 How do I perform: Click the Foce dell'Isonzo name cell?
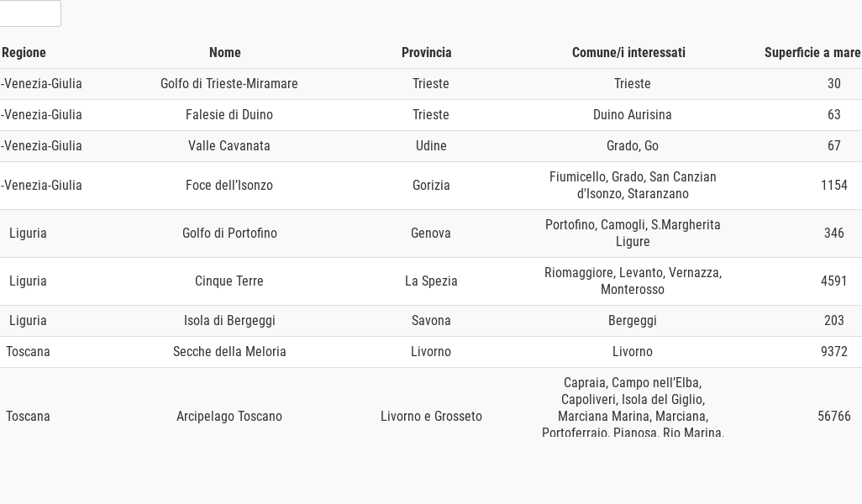click(x=229, y=186)
